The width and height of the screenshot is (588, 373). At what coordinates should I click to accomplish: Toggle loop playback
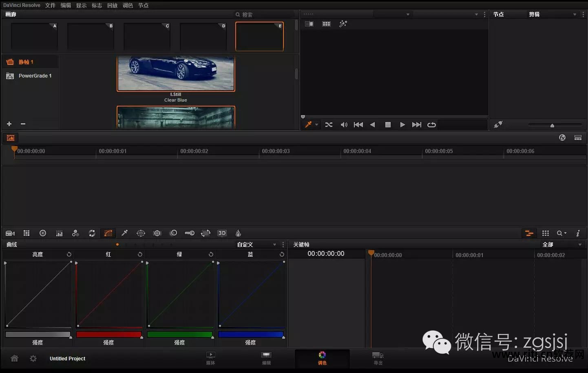(x=431, y=125)
